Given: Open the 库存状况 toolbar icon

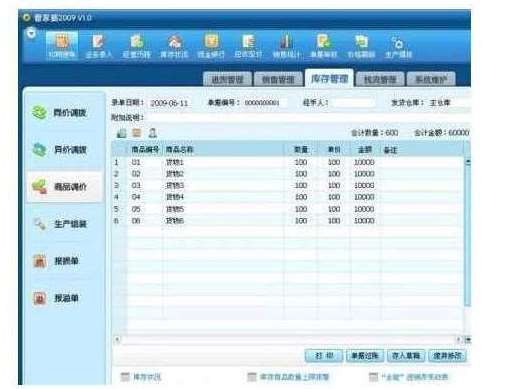Looking at the screenshot, I should 174,46.
